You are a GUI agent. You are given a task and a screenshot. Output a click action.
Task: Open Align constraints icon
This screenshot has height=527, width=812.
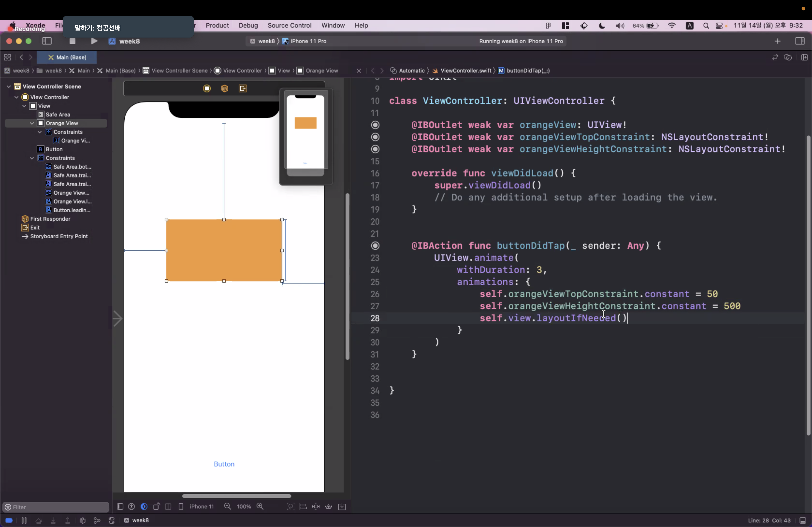point(303,507)
